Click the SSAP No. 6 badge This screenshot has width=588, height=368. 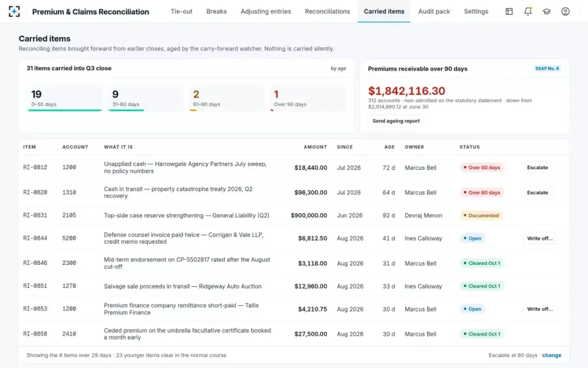pos(547,69)
